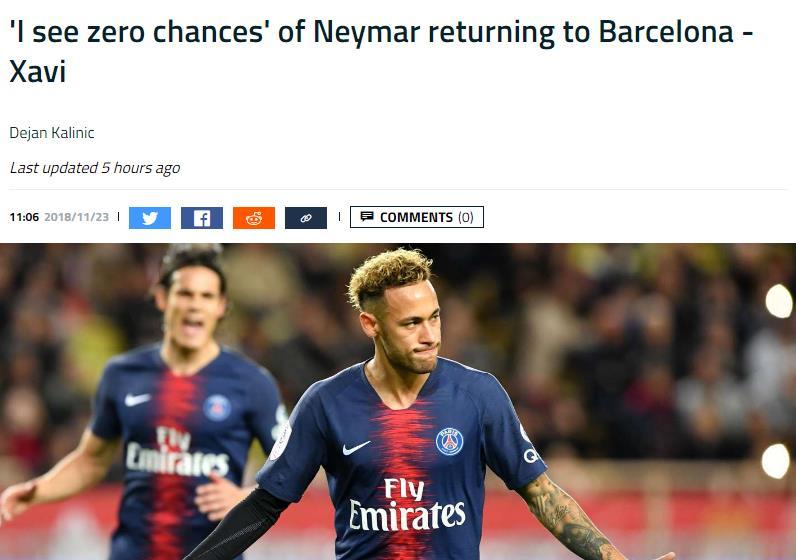Viewport: 796px width, 560px height.
Task: Click the PSG crest on Neymar's shirt
Action: pos(449,441)
